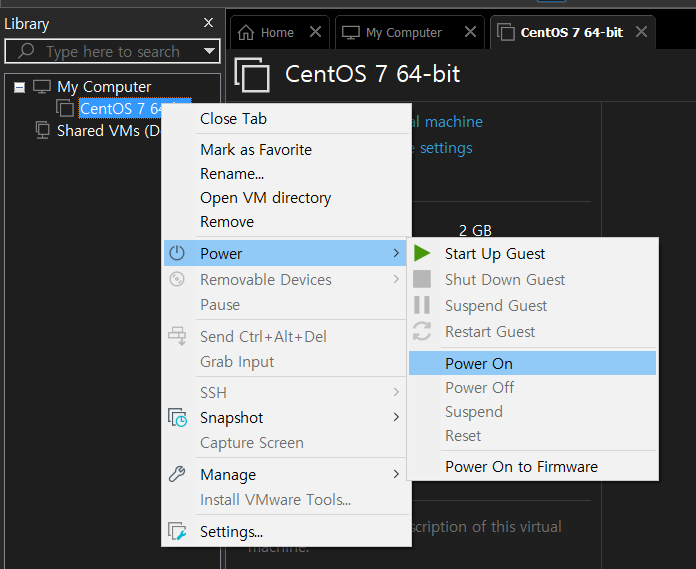Choose Rename... in context menu

(286, 174)
